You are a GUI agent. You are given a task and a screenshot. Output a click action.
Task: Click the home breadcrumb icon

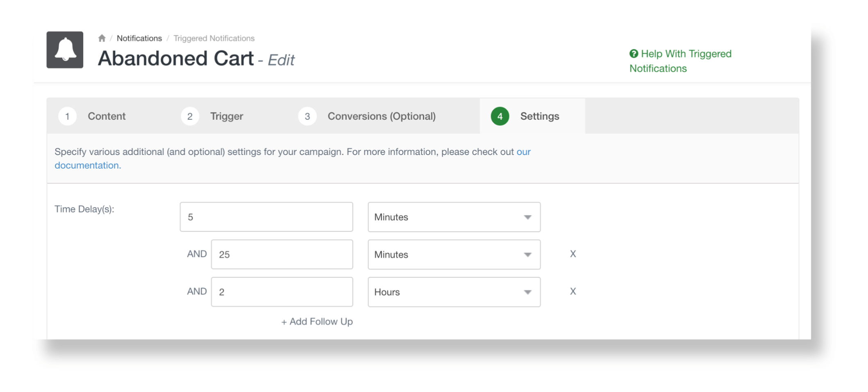pos(102,38)
